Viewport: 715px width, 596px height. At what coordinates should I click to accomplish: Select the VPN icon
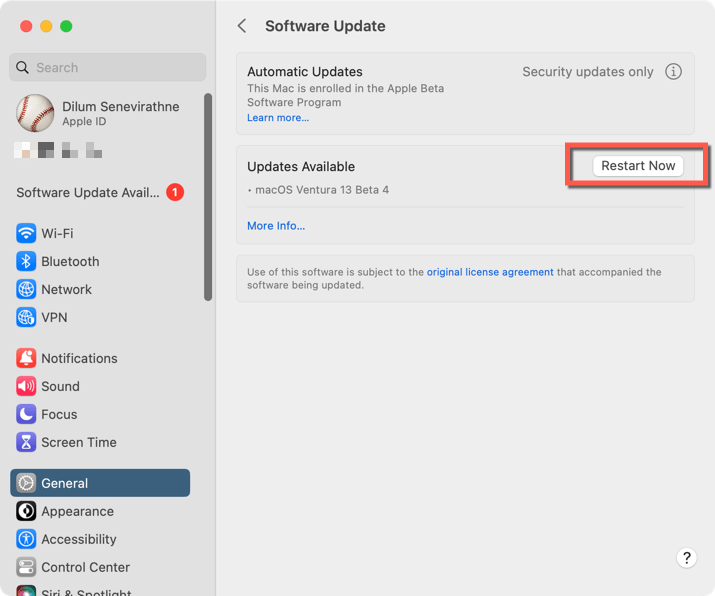tap(26, 317)
